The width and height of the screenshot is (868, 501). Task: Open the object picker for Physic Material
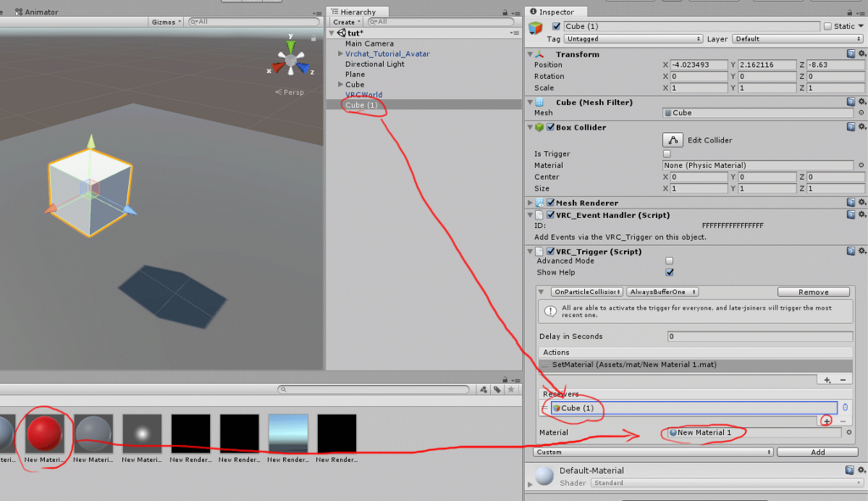click(861, 165)
